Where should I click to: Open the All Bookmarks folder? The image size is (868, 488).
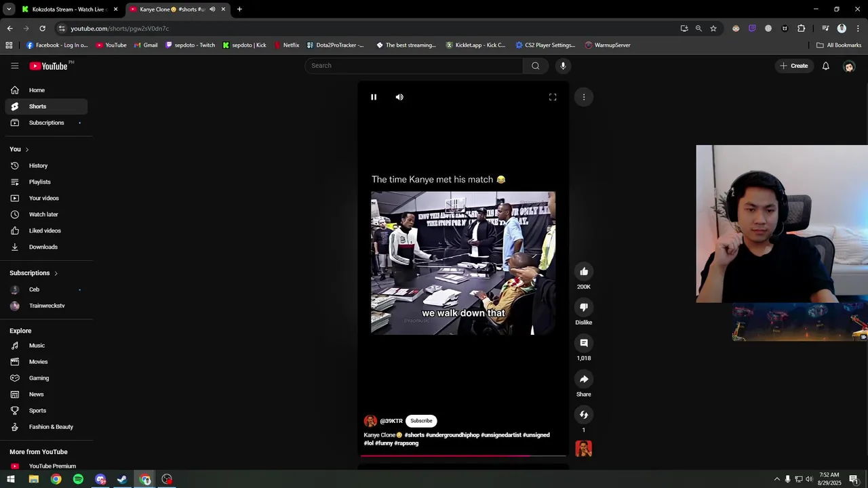(839, 45)
